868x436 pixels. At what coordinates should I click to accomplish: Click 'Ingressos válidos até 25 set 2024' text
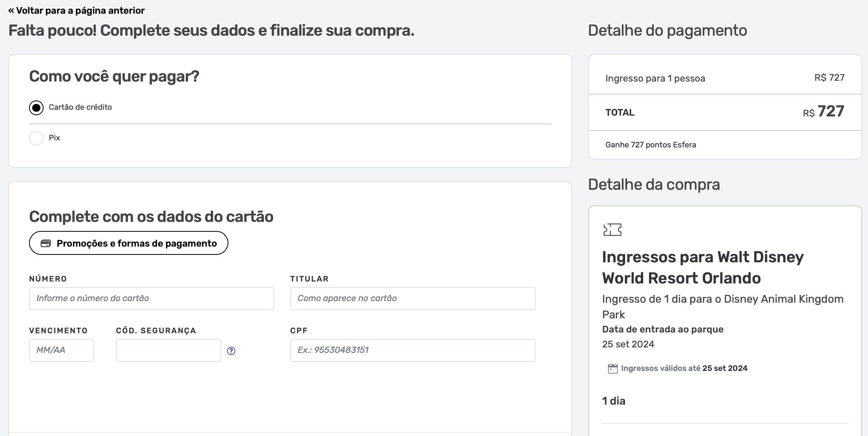(x=684, y=369)
